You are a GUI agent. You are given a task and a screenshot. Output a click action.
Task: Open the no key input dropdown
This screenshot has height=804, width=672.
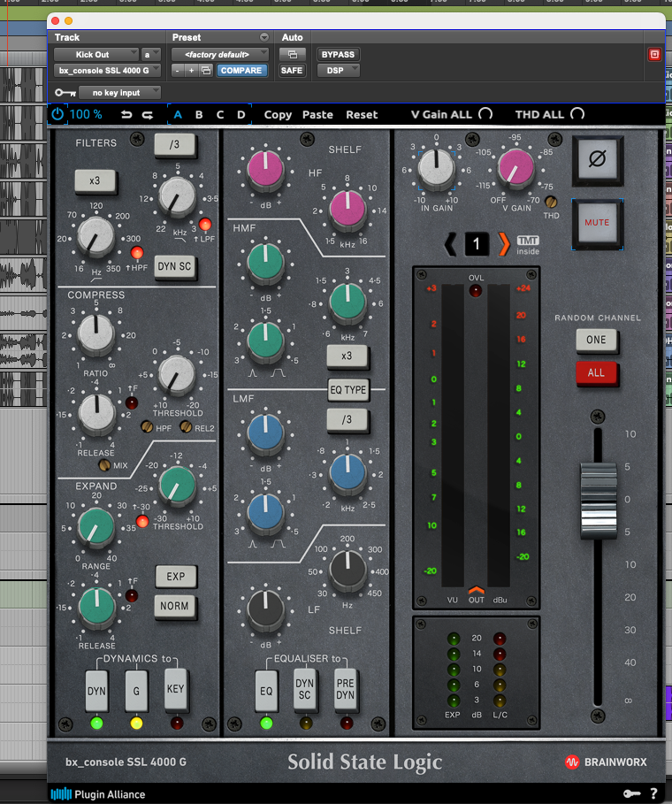[x=120, y=93]
